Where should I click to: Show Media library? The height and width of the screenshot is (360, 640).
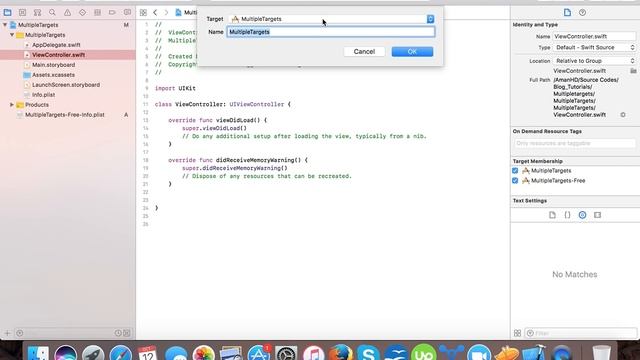[x=598, y=215]
